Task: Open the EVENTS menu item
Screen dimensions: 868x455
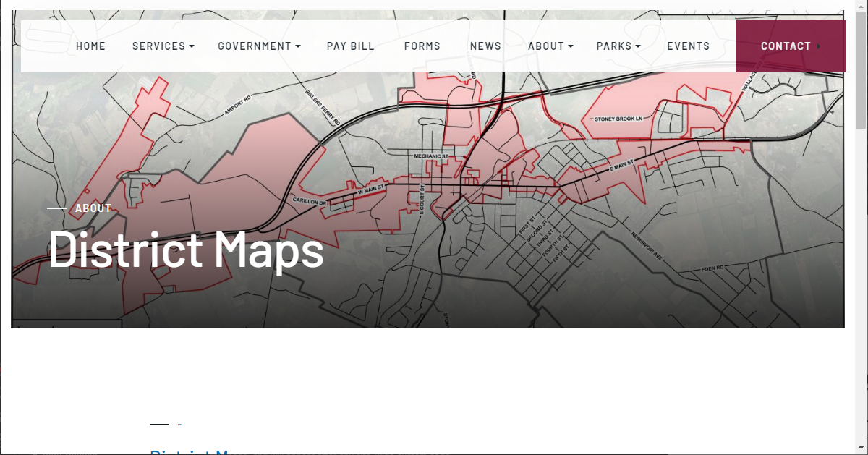Action: tap(689, 46)
